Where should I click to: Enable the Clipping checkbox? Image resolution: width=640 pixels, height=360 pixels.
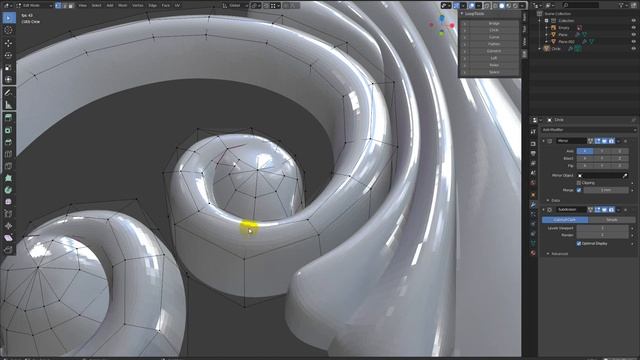(579, 183)
